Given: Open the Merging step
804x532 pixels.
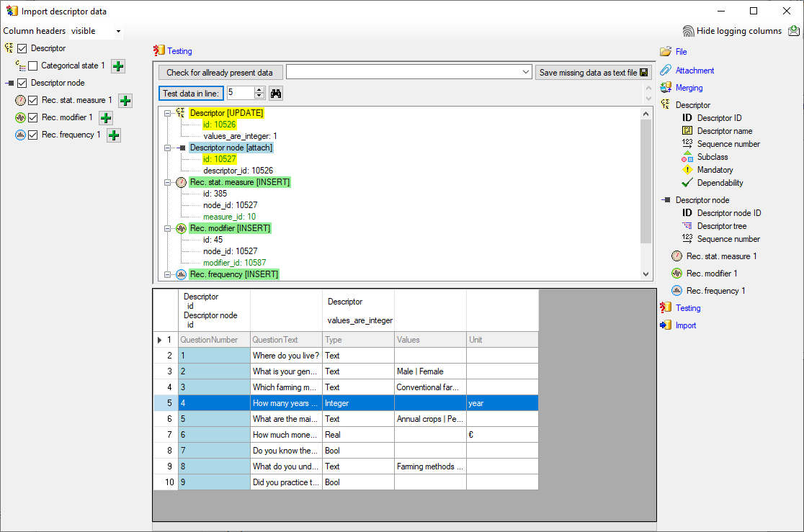Looking at the screenshot, I should coord(689,88).
